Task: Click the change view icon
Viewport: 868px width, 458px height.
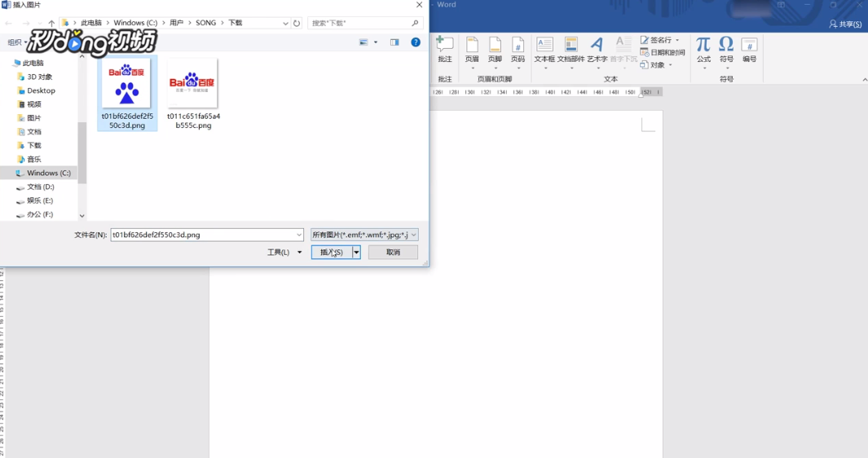Action: pos(364,42)
